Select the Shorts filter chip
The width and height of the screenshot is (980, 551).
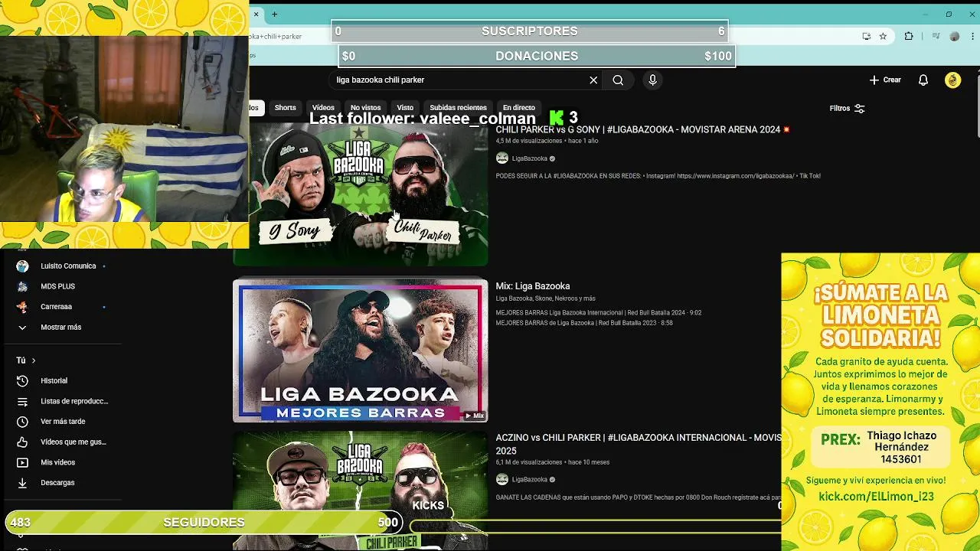pyautogui.click(x=285, y=108)
